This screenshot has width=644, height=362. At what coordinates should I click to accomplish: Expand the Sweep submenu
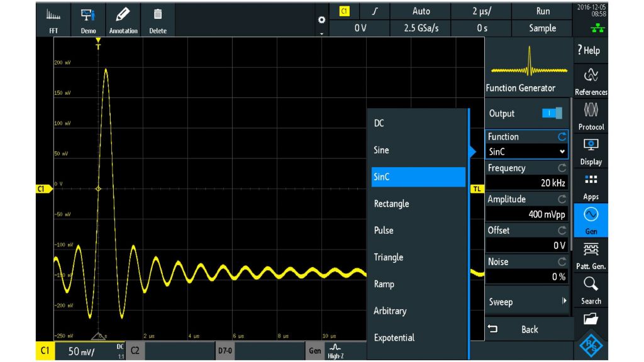point(527,302)
